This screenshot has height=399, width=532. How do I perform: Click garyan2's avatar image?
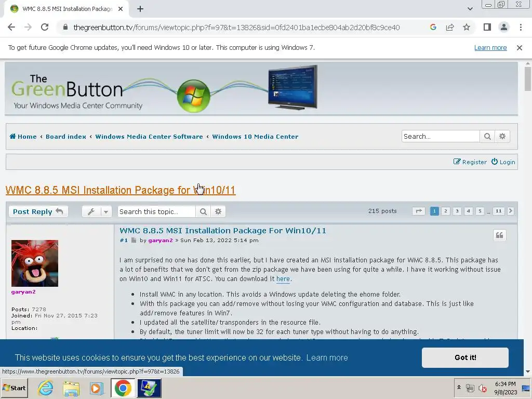click(x=35, y=263)
